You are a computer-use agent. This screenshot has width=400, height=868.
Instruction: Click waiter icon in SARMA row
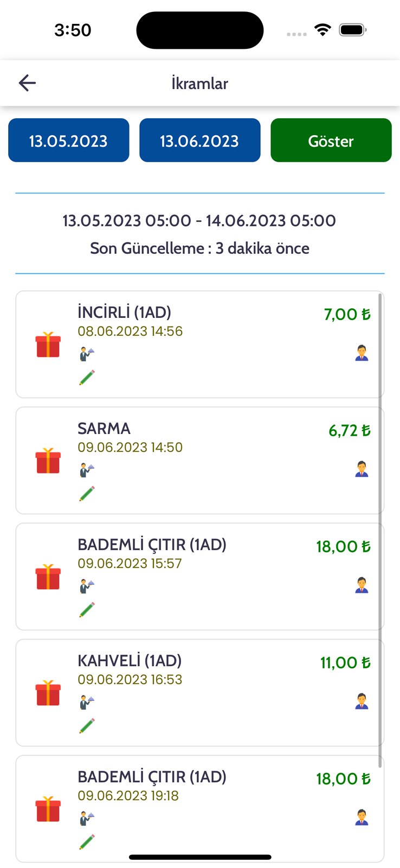point(87,470)
